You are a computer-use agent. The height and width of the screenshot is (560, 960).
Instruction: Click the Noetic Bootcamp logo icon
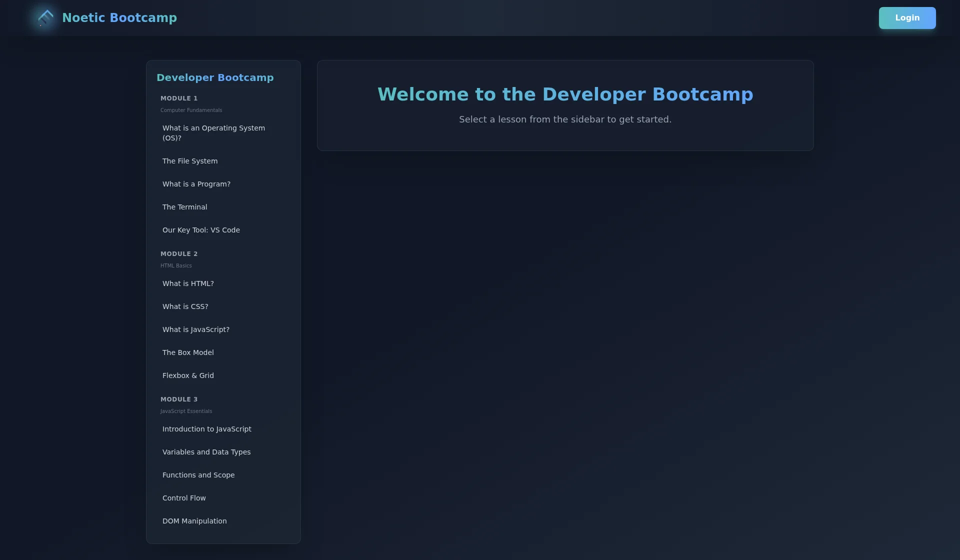(x=45, y=18)
